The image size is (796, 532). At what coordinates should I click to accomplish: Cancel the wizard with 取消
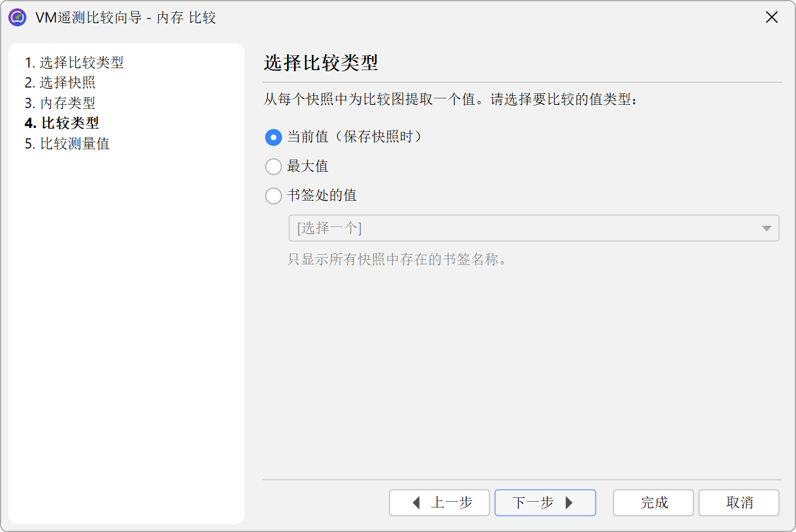[x=739, y=502]
